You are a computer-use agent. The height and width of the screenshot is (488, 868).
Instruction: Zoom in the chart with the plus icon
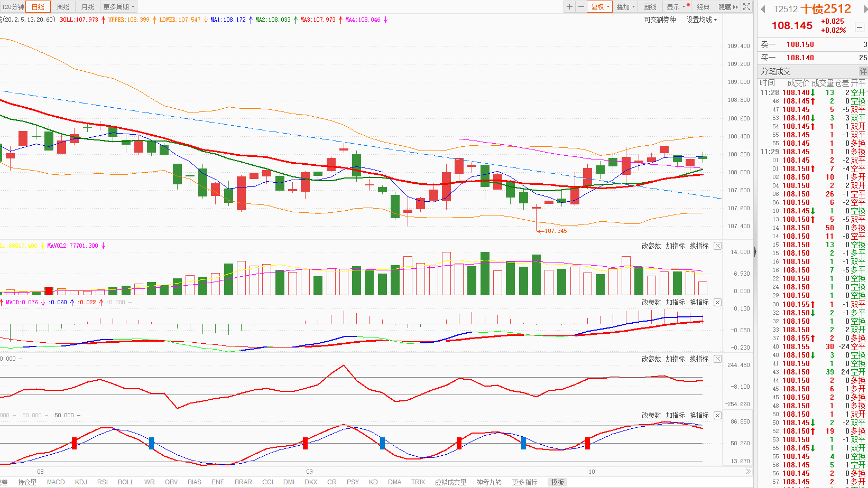569,7
